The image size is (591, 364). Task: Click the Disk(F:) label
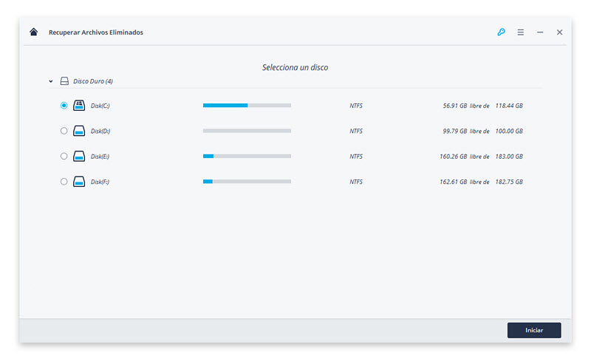(x=100, y=182)
